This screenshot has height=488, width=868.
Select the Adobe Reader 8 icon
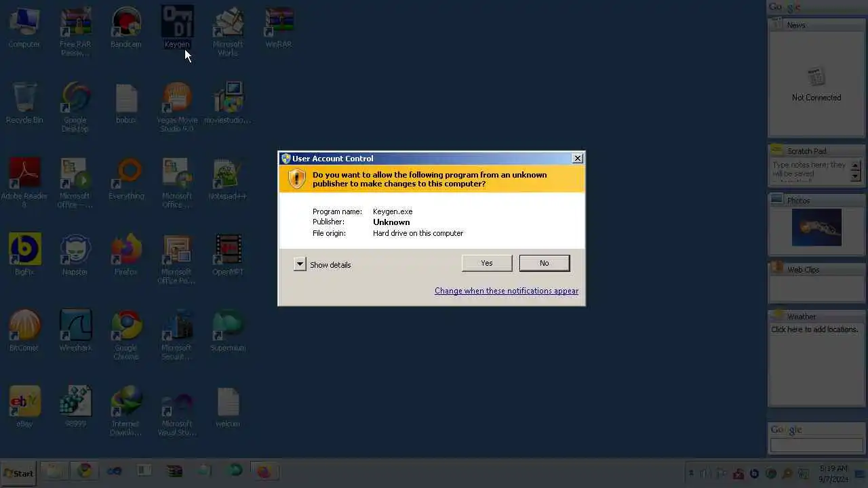click(24, 184)
